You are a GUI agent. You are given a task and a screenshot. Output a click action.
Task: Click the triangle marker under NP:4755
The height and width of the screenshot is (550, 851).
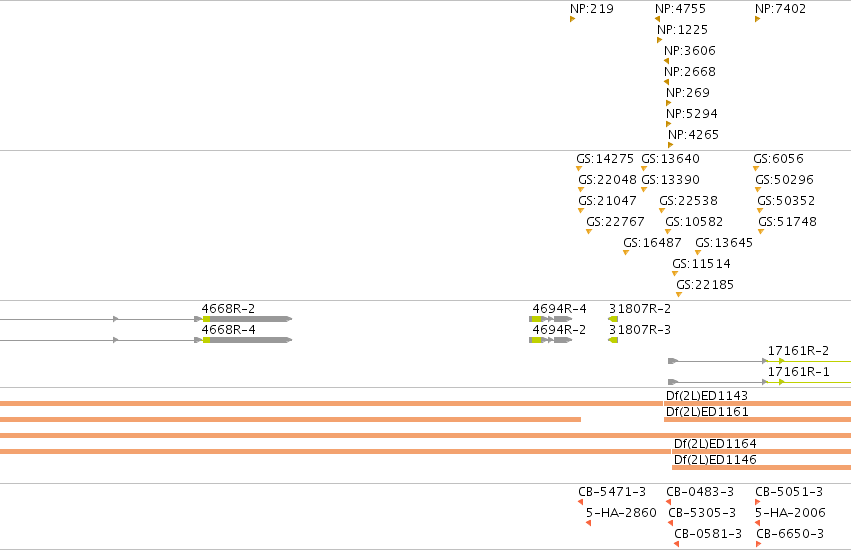tap(657, 19)
